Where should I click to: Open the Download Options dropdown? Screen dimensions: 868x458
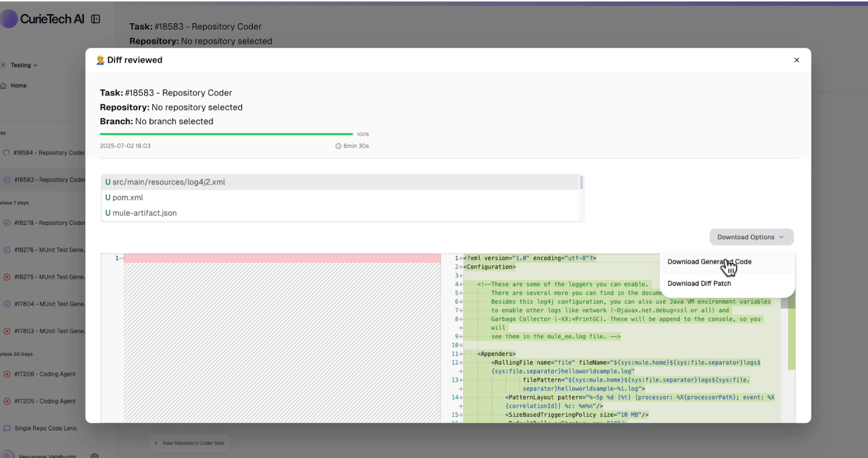[751, 237]
